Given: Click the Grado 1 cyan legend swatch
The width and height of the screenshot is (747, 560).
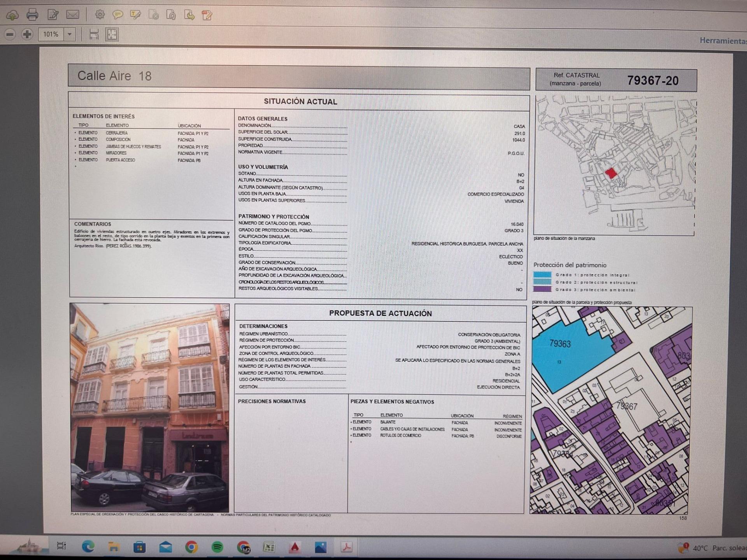Looking at the screenshot, I should [x=542, y=275].
